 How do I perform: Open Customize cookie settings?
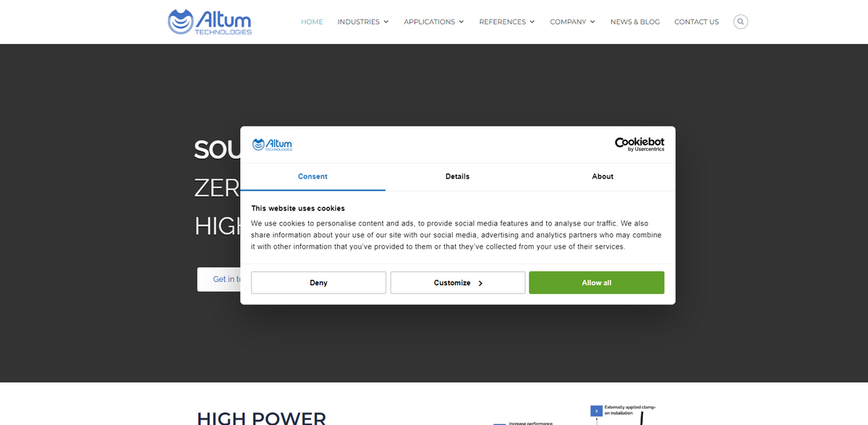[x=458, y=283]
